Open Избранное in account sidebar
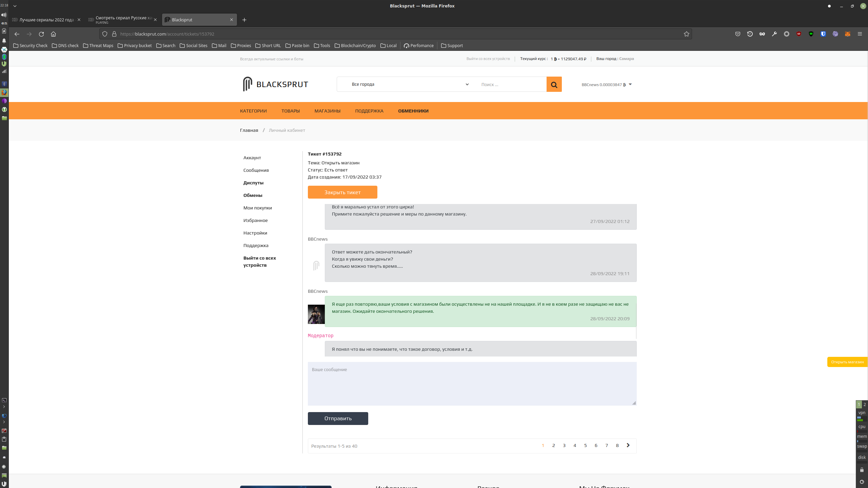 pyautogui.click(x=255, y=220)
